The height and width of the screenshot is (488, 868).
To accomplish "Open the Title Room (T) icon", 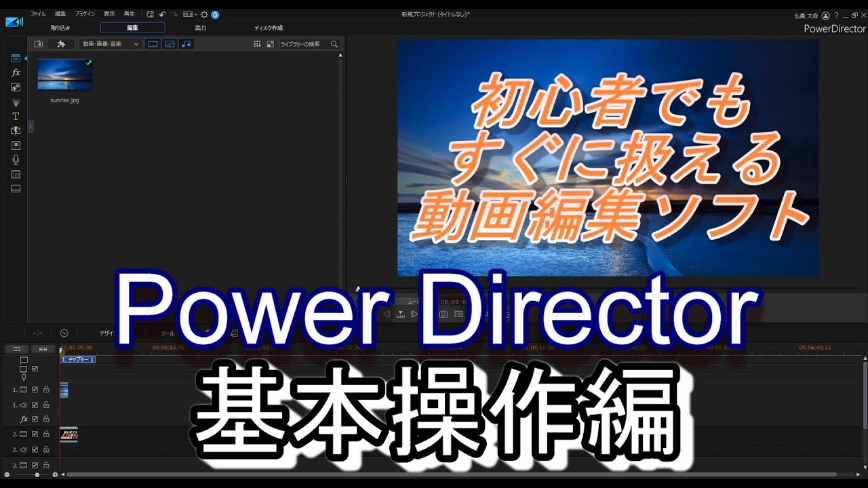I will pos(16,117).
